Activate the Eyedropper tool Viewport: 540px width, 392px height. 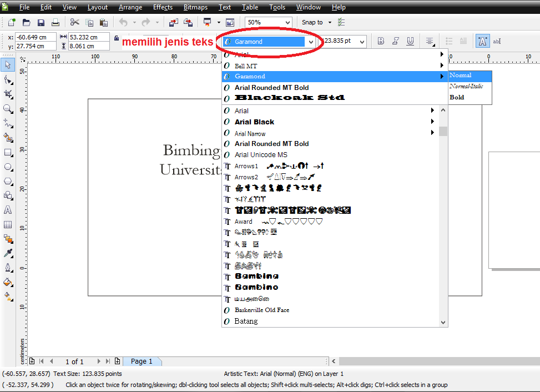pyautogui.click(x=8, y=254)
